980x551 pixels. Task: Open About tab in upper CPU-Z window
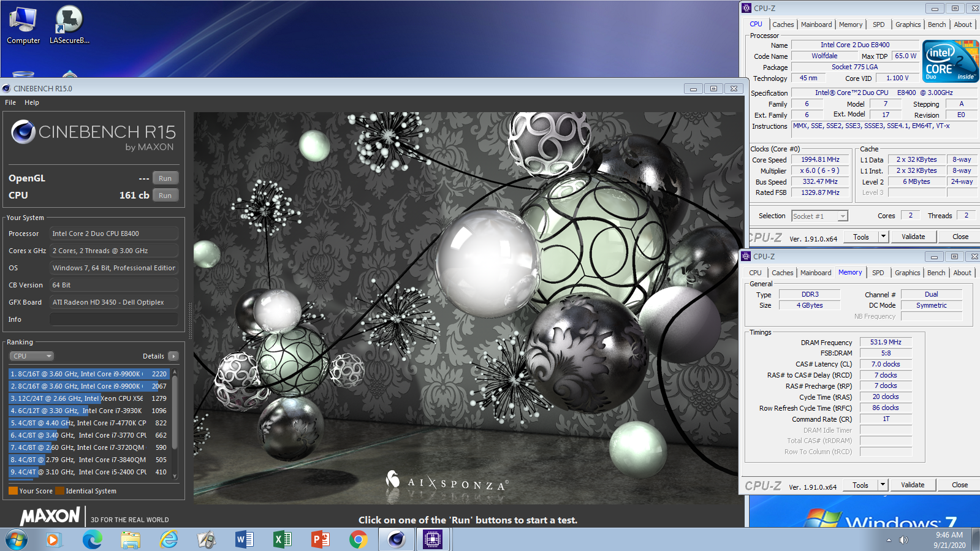click(963, 25)
